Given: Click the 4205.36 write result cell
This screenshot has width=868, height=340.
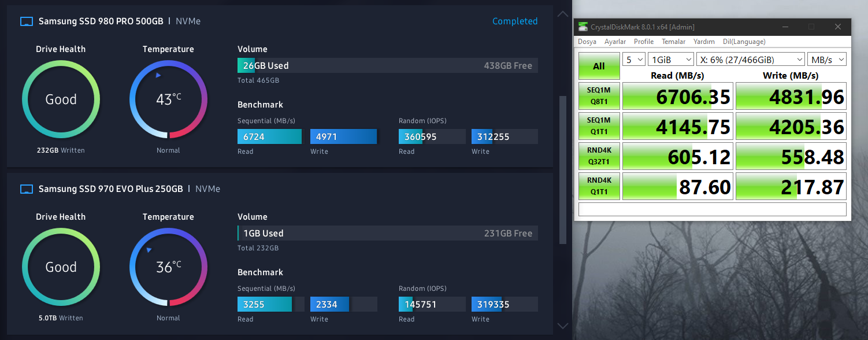Looking at the screenshot, I should point(791,126).
